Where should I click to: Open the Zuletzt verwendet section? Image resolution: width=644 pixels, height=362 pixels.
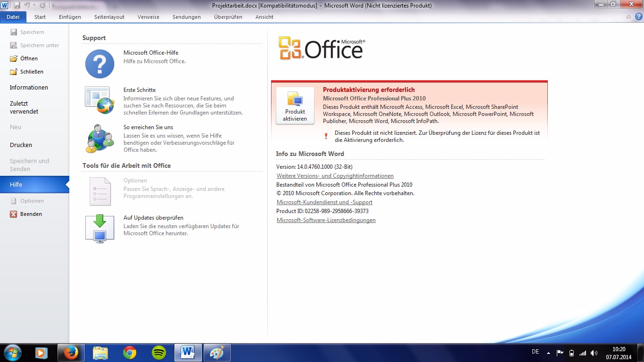[x=24, y=107]
